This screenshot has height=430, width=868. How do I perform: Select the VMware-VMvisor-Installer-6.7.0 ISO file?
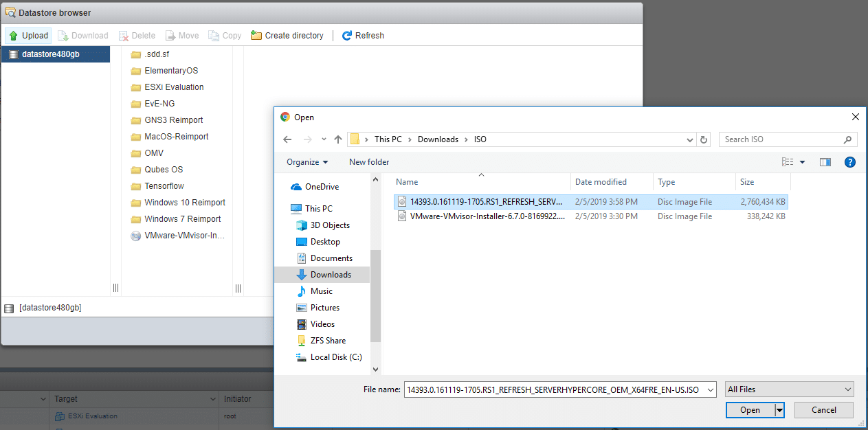point(591,216)
